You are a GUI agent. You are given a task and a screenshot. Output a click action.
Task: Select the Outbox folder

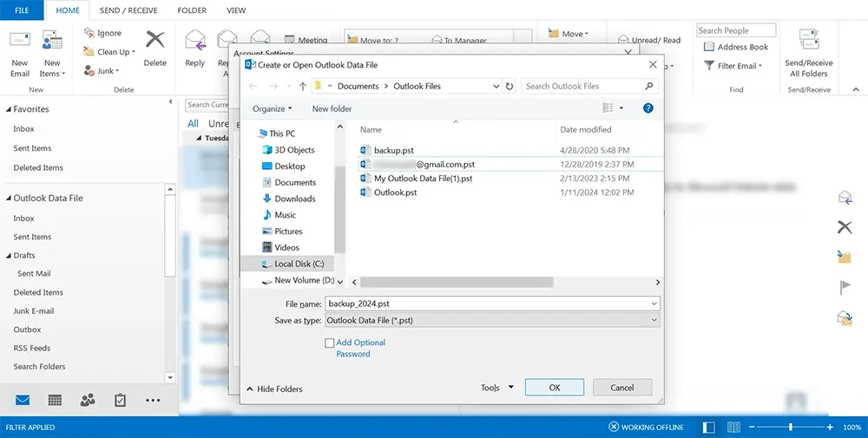(27, 329)
